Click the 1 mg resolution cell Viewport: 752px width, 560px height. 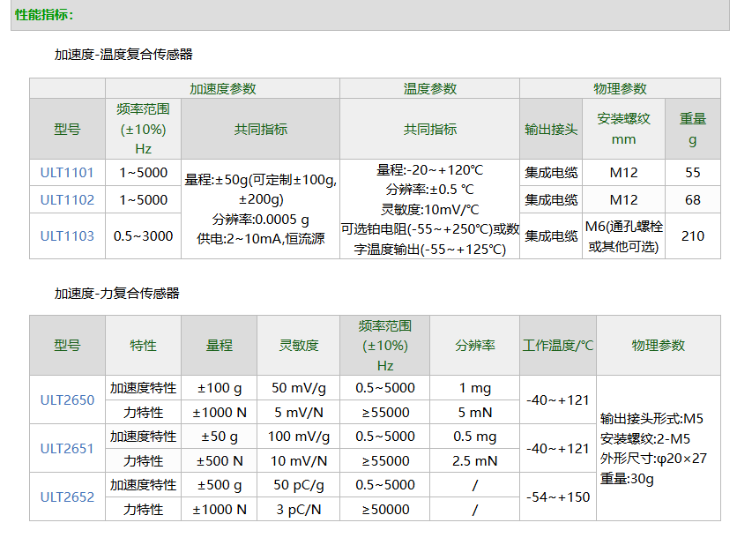click(475, 388)
